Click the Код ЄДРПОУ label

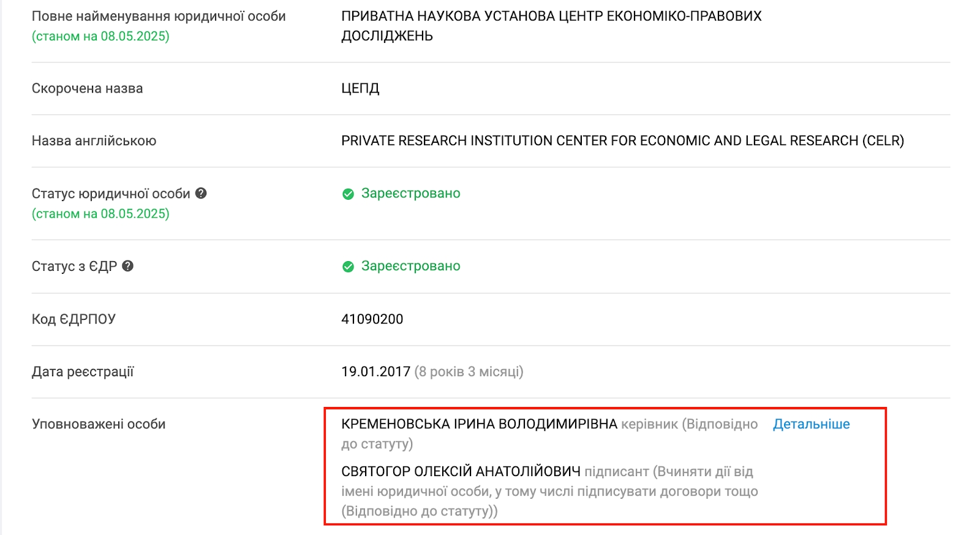point(73,319)
